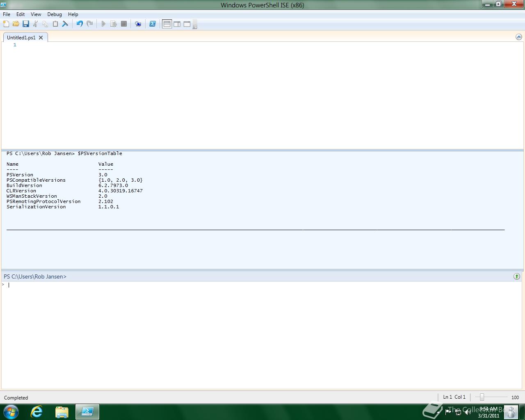Start a new remote PowerShell tab
This screenshot has width=525, height=420.
pos(138,24)
